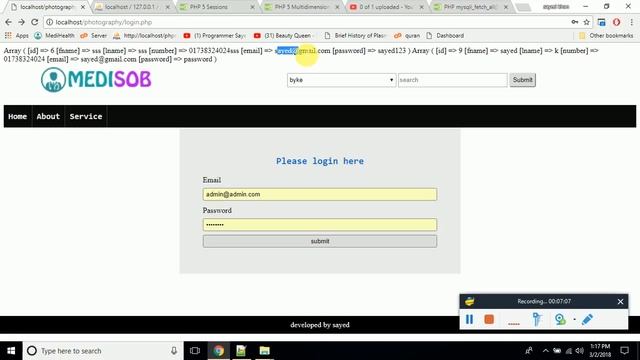
Task: Close the localhost/photography tab
Action: tap(83, 7)
